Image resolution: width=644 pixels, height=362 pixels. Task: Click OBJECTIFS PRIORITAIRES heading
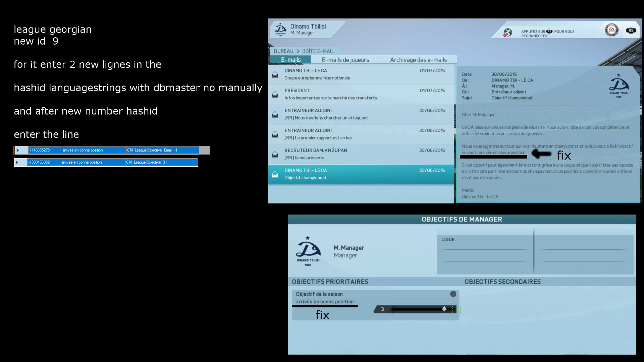330,282
